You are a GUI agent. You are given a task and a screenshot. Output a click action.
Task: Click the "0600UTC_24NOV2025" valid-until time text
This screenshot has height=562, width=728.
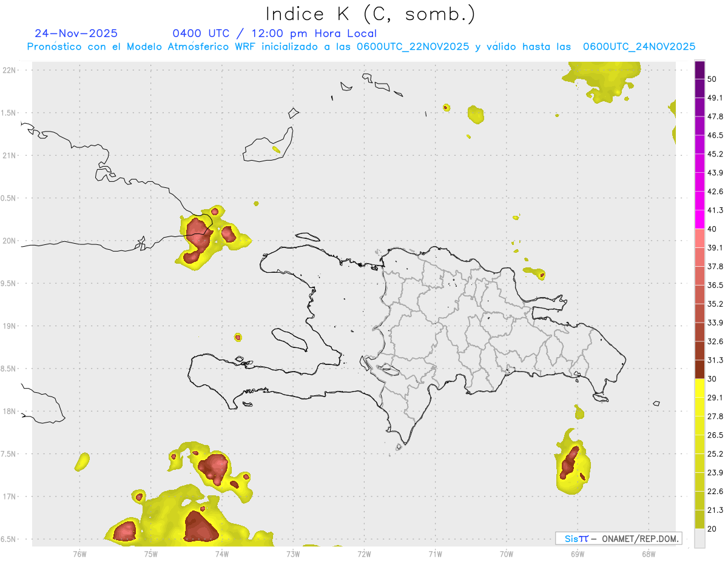pos(639,47)
